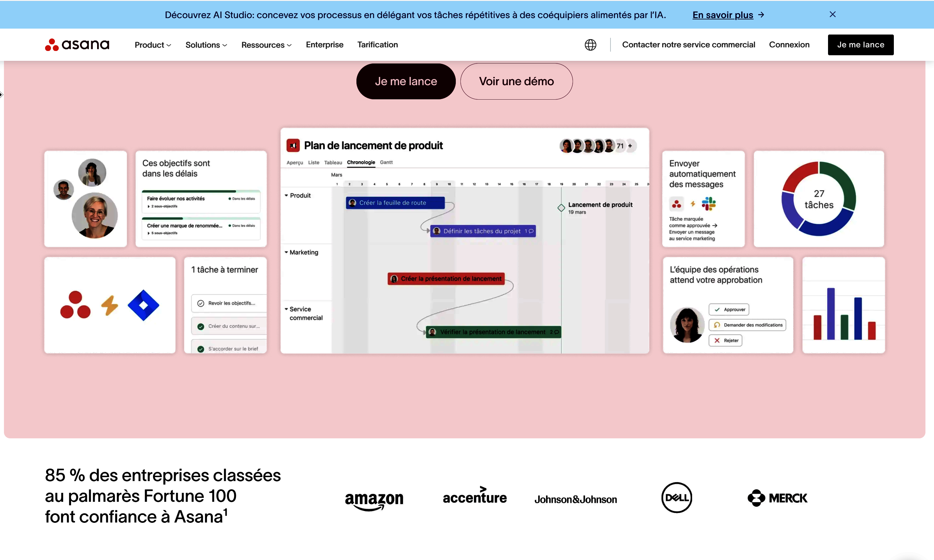This screenshot has width=934, height=560.
Task: Follow the 'En savoir plus' link
Action: [x=722, y=15]
